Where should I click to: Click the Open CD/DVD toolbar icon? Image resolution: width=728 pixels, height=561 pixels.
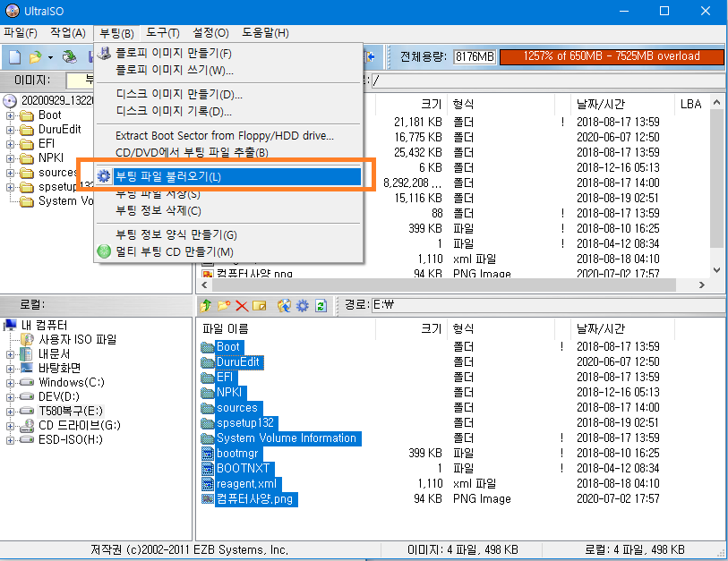[x=70, y=56]
